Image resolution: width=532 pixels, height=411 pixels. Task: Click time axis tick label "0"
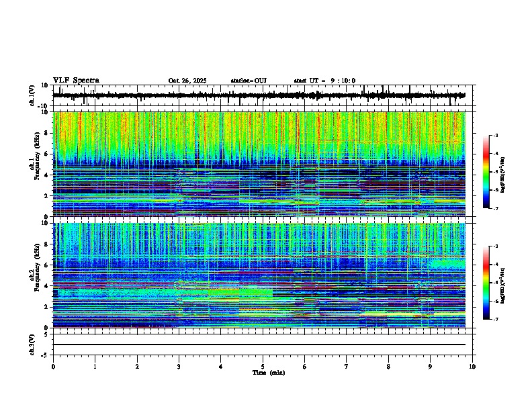(x=53, y=367)
